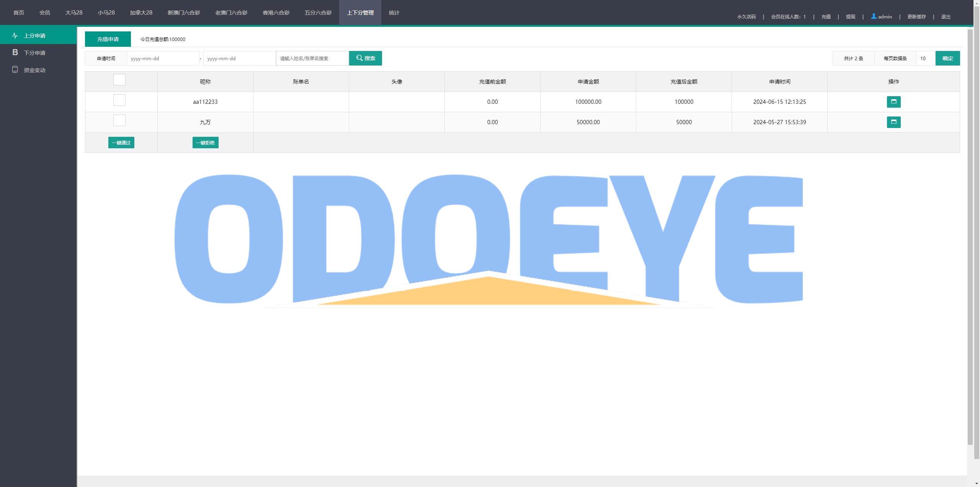The height and width of the screenshot is (487, 980).
Task: Click the timestamp 2024-06-15 12:13:25
Action: [780, 102]
